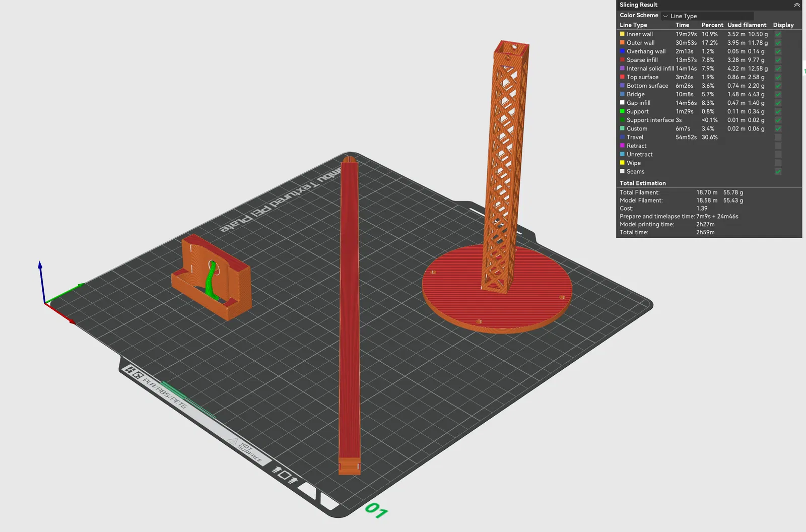Image resolution: width=806 pixels, height=532 pixels.
Task: Hide Outer wall lines via its checkbox
Action: pos(778,43)
